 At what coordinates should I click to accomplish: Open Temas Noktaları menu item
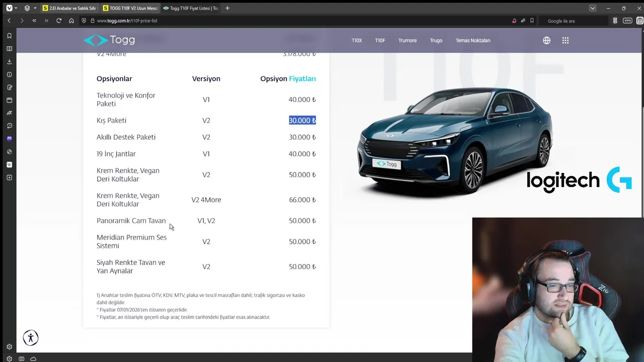pyautogui.click(x=473, y=40)
